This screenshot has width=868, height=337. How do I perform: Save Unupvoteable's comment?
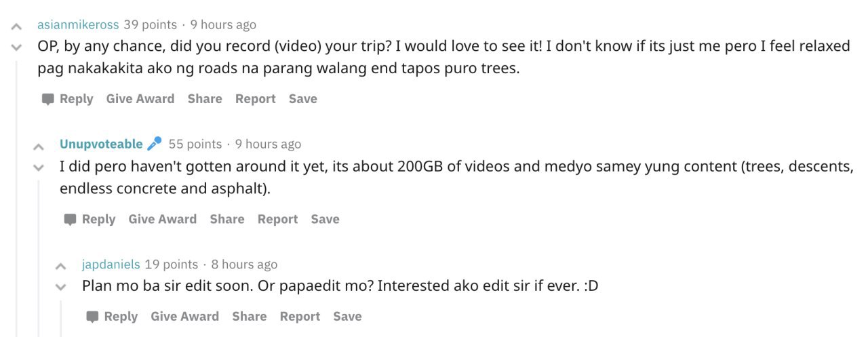pos(325,220)
